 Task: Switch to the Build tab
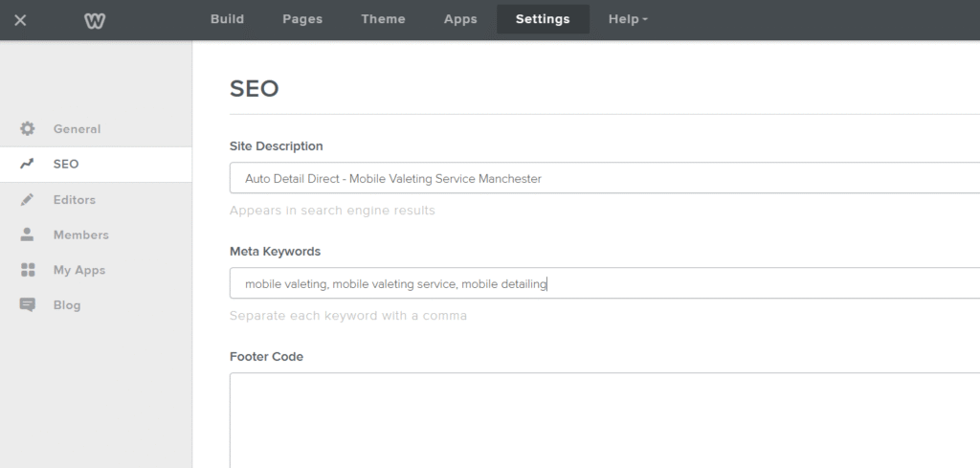tap(227, 19)
